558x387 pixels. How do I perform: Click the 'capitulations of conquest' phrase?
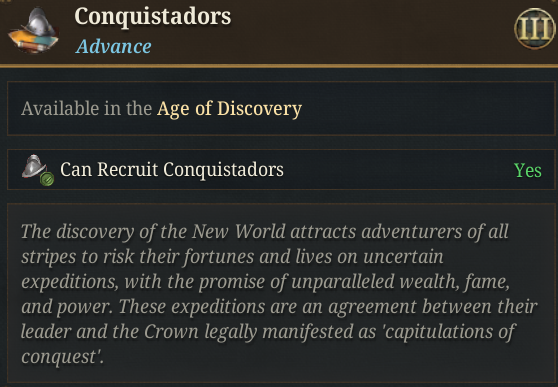click(x=268, y=344)
